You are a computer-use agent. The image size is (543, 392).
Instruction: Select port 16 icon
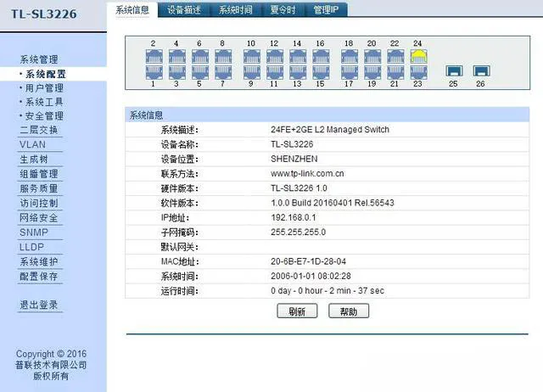point(321,56)
